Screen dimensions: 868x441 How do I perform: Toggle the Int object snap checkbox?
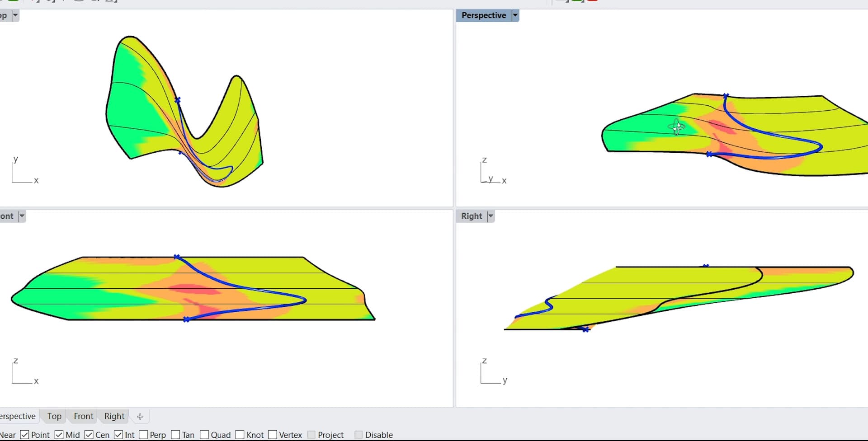coord(118,435)
